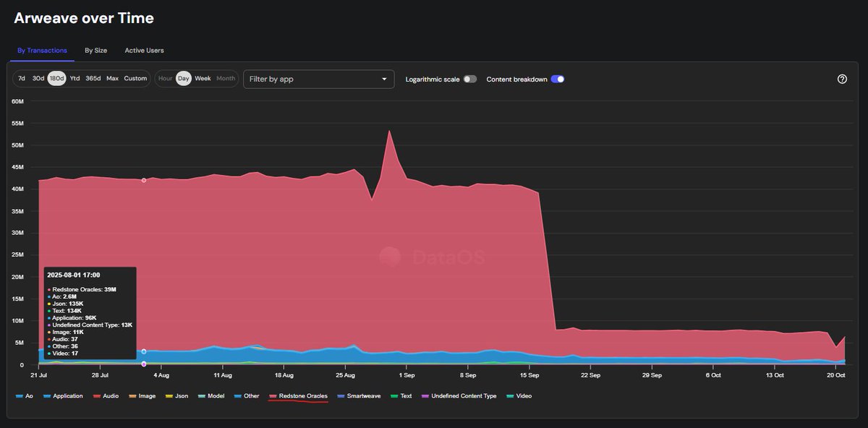This screenshot has height=428, width=868.
Task: Turn off the Content breakdown switch
Action: coord(558,79)
